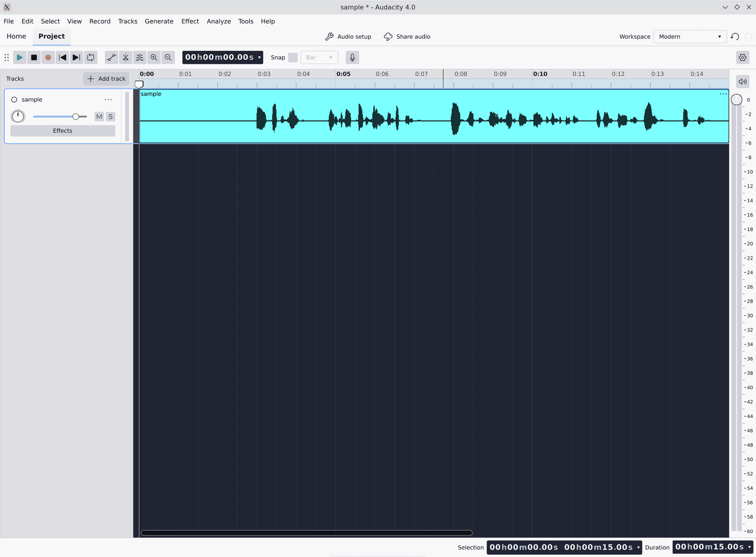The height and width of the screenshot is (557, 756).
Task: Start recording with the Record button
Action: tap(48, 58)
